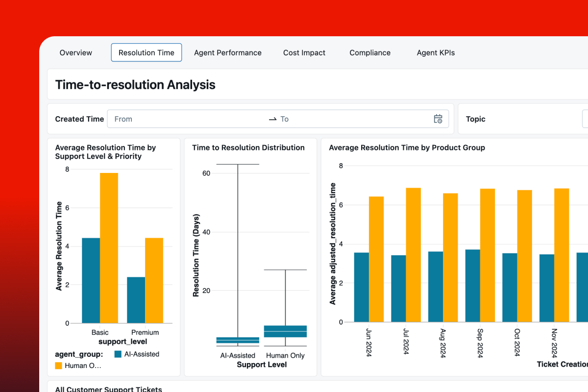Click the From date input field
The height and width of the screenshot is (392, 588).
point(186,119)
